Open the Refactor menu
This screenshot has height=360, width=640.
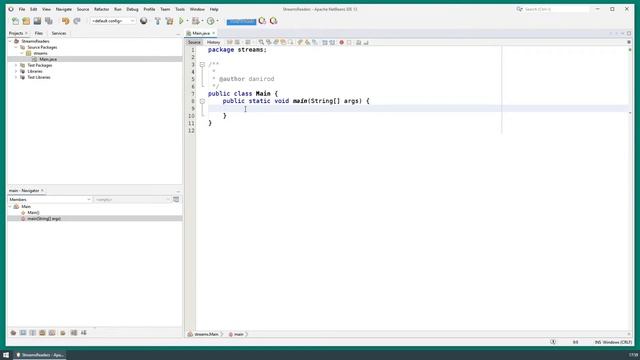102,9
